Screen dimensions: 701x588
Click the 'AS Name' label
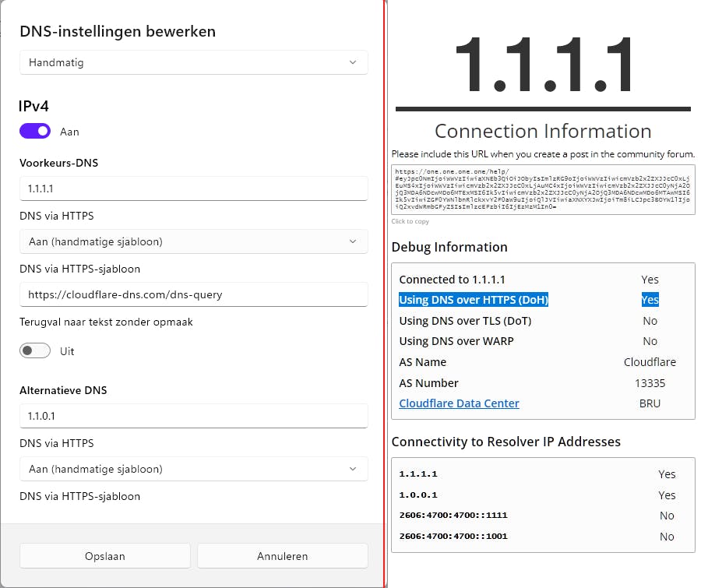point(422,361)
